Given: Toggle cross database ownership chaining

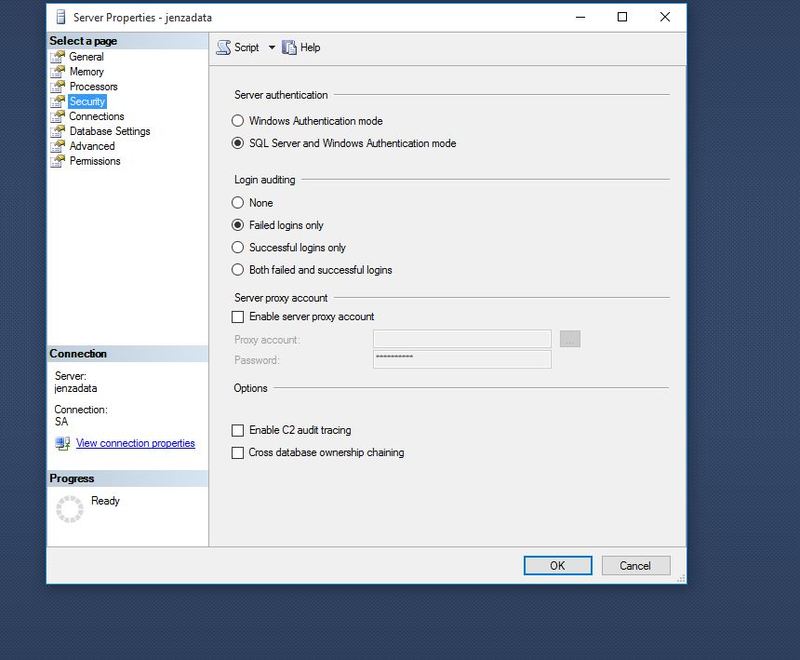Looking at the screenshot, I should pyautogui.click(x=238, y=452).
